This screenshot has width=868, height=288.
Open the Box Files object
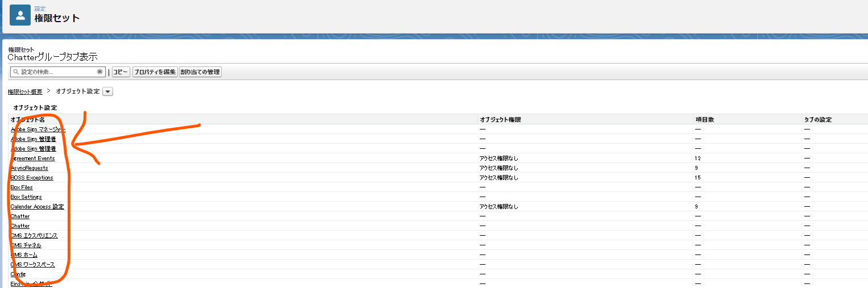coord(22,187)
